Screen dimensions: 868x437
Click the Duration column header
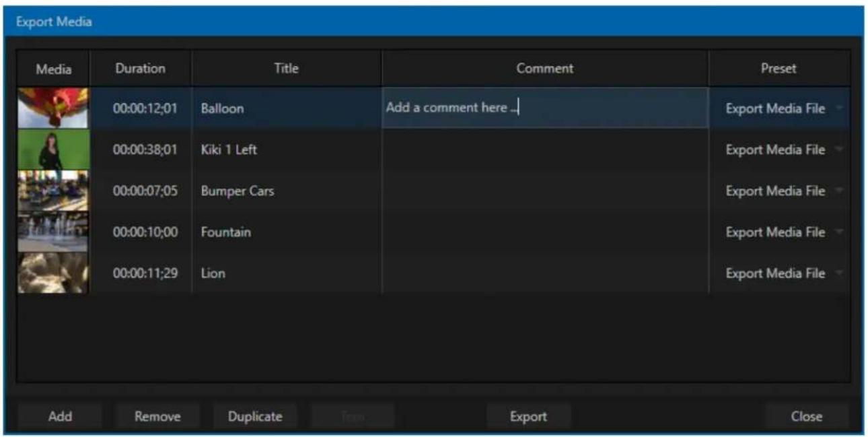pos(141,68)
